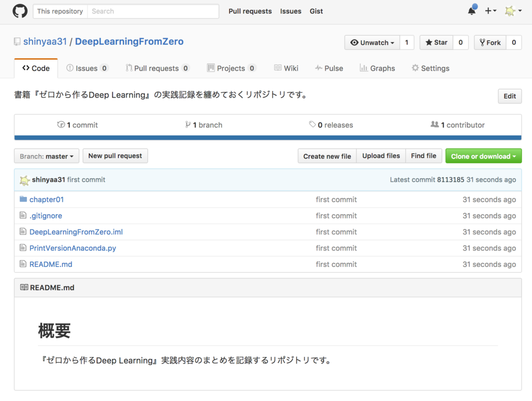532x401 pixels.
Task: Click the DeepLearningFromZero.iml file icon
Action: pos(23,232)
